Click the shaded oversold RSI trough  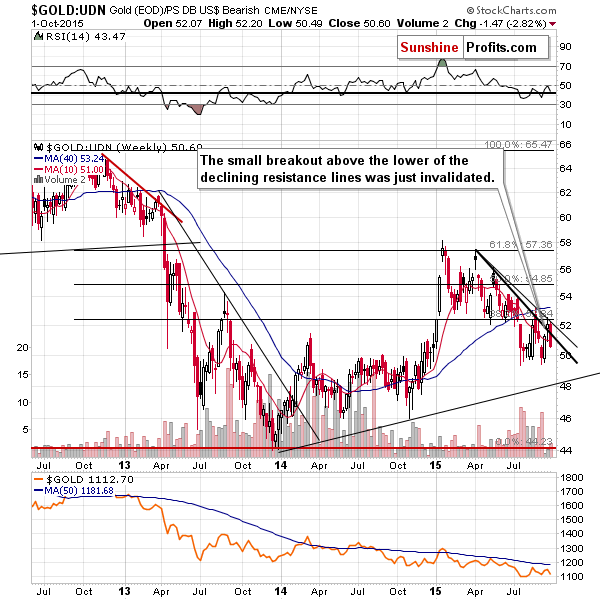(197, 109)
